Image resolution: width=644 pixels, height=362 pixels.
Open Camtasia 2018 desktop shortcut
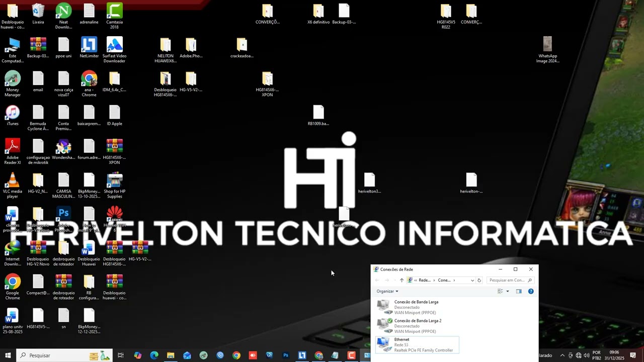[114, 16]
